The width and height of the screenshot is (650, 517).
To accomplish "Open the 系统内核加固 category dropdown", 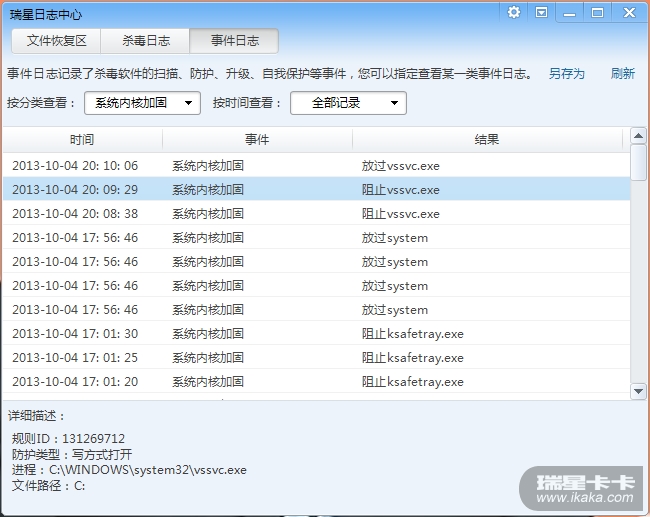I will [x=142, y=103].
